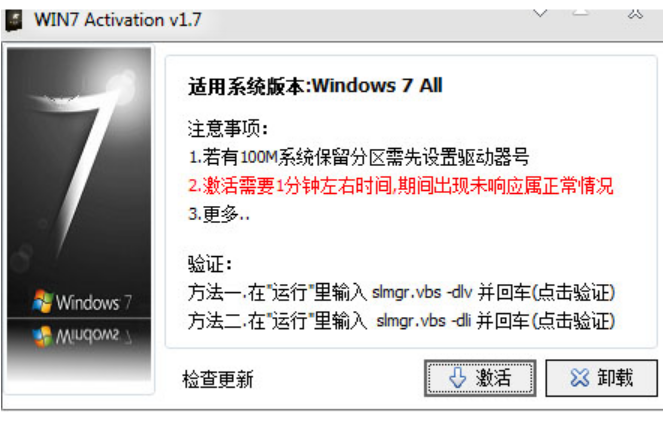Close the WIN7 Activation window
This screenshot has height=422, width=663.
[635, 14]
